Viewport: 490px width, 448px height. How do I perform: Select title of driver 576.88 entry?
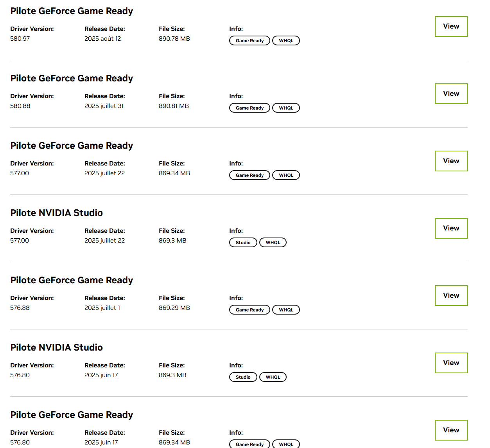tap(72, 280)
